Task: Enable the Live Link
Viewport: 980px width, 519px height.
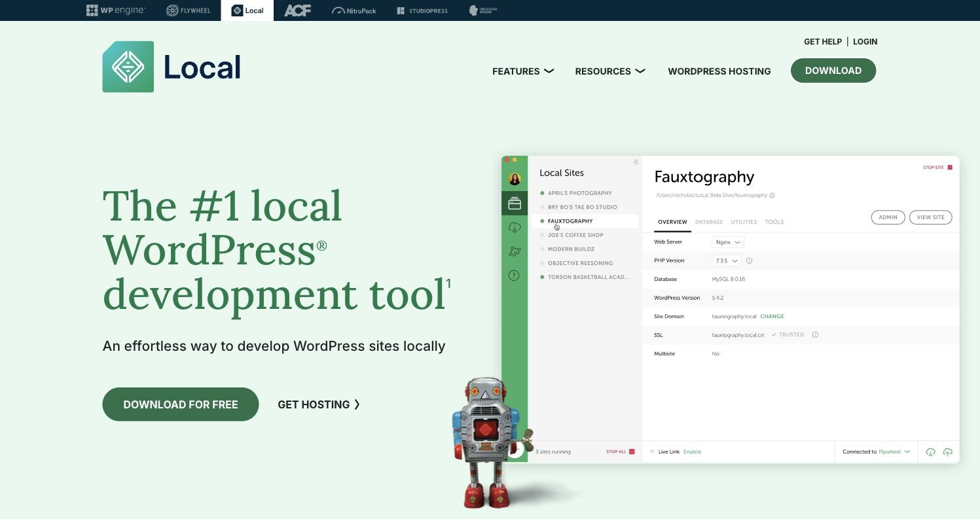Action: (x=692, y=452)
